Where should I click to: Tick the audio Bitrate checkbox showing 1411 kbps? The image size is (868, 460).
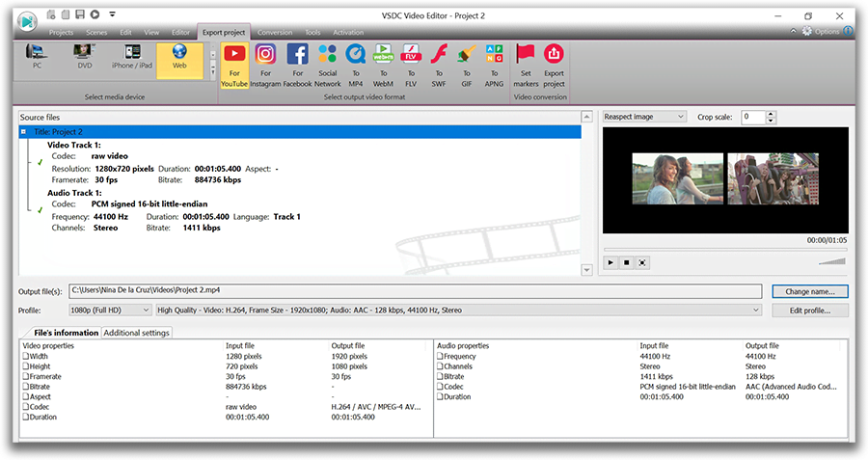[x=440, y=376]
